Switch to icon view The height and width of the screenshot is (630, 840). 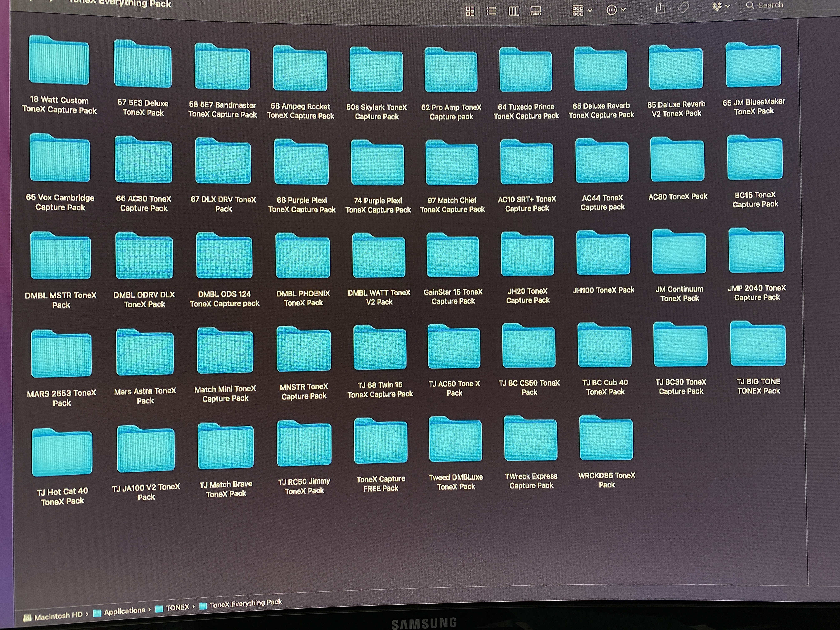pyautogui.click(x=470, y=11)
